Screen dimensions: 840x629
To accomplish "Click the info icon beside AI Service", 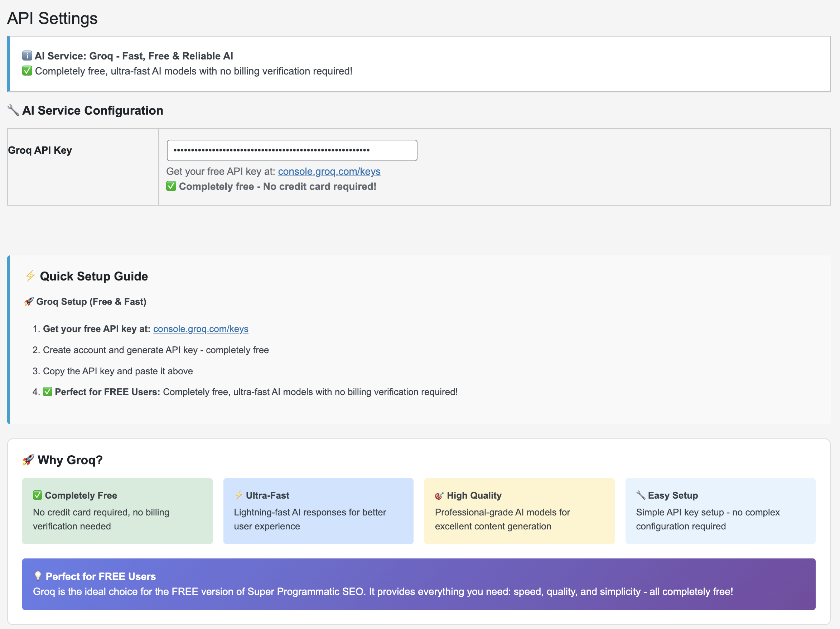I will [x=27, y=56].
